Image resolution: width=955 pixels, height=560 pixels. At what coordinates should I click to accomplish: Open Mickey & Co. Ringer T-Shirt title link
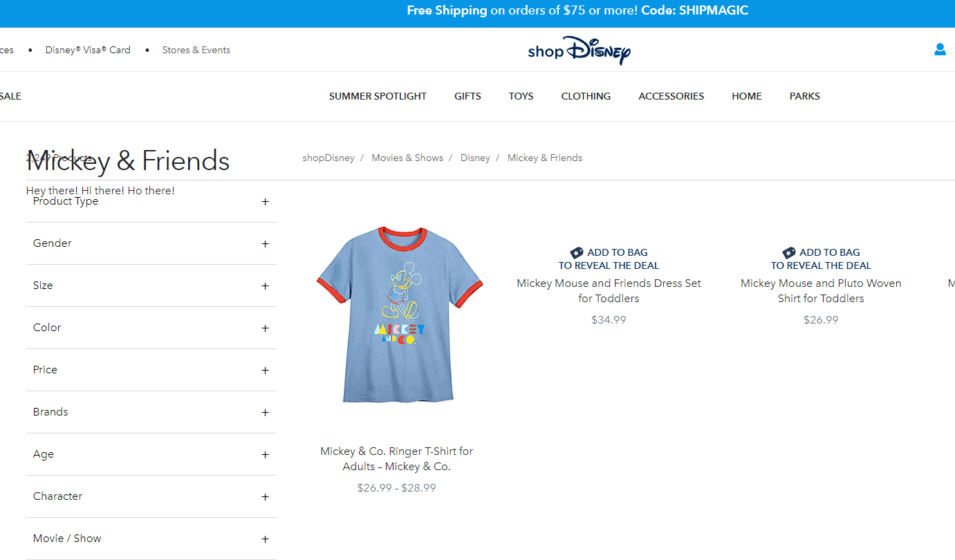(397, 458)
